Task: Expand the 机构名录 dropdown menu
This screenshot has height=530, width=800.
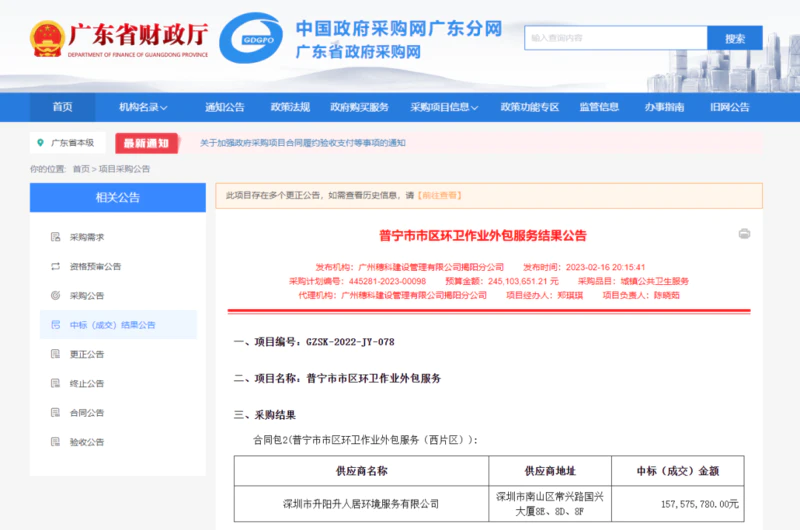Action: (x=143, y=107)
